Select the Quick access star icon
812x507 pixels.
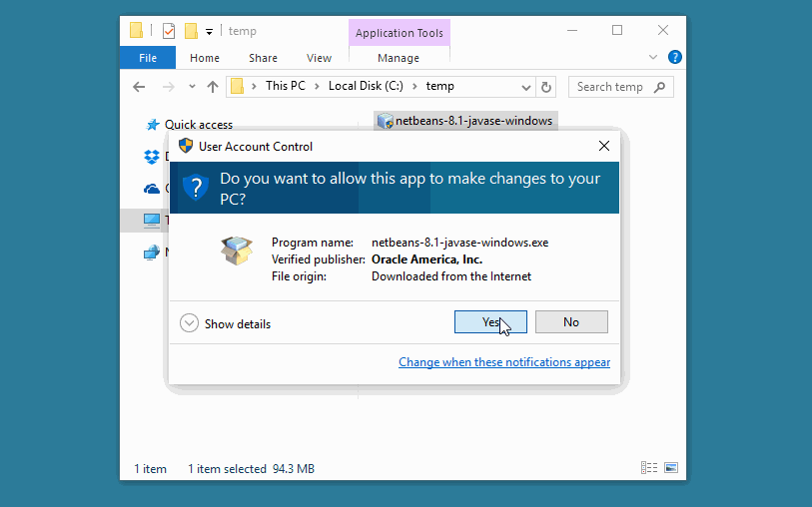tap(153, 125)
